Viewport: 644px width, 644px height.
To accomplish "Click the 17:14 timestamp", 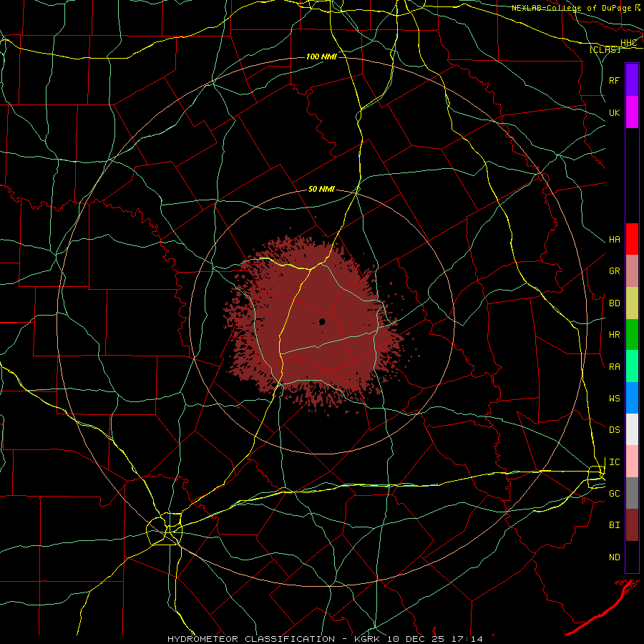I will pos(466,639).
